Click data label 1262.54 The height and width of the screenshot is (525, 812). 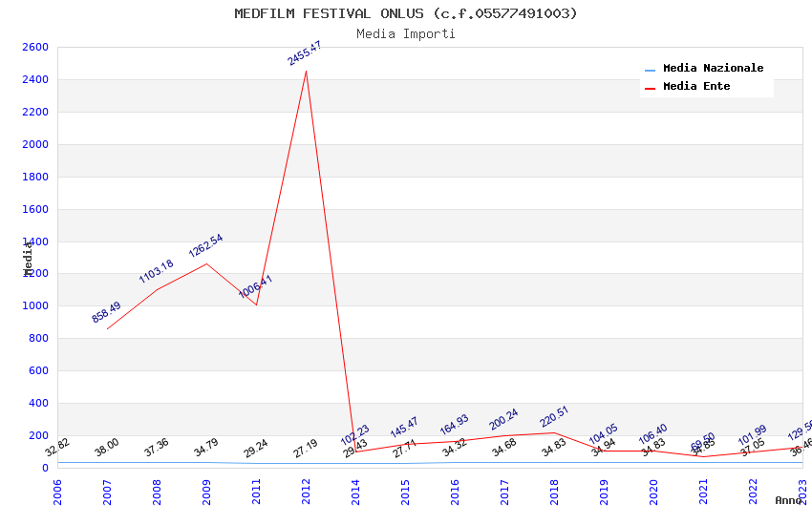point(205,245)
